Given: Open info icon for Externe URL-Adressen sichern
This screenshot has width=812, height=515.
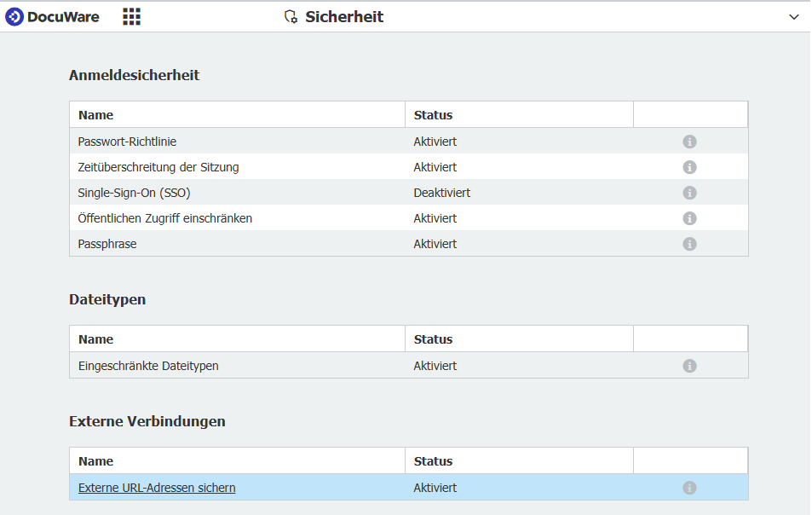Looking at the screenshot, I should coord(689,488).
